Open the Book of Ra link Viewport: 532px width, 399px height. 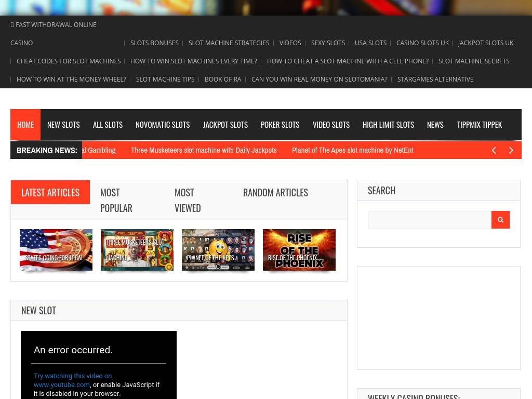[x=223, y=79]
